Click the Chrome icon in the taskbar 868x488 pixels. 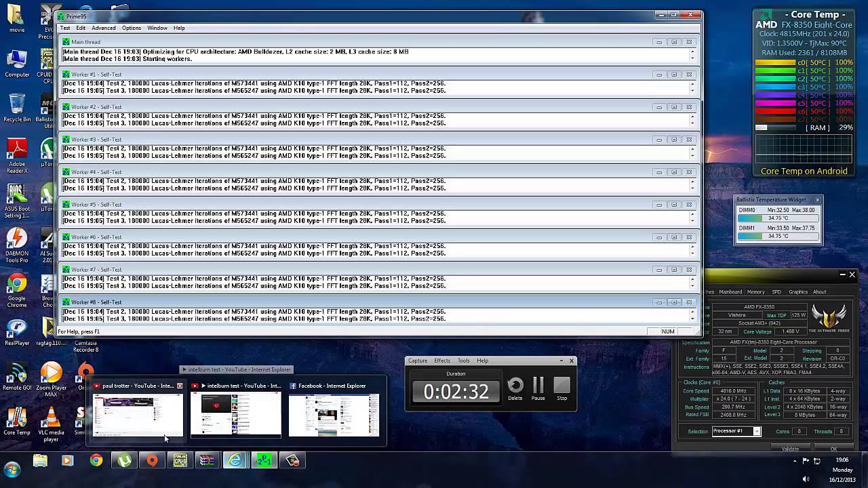click(x=96, y=461)
